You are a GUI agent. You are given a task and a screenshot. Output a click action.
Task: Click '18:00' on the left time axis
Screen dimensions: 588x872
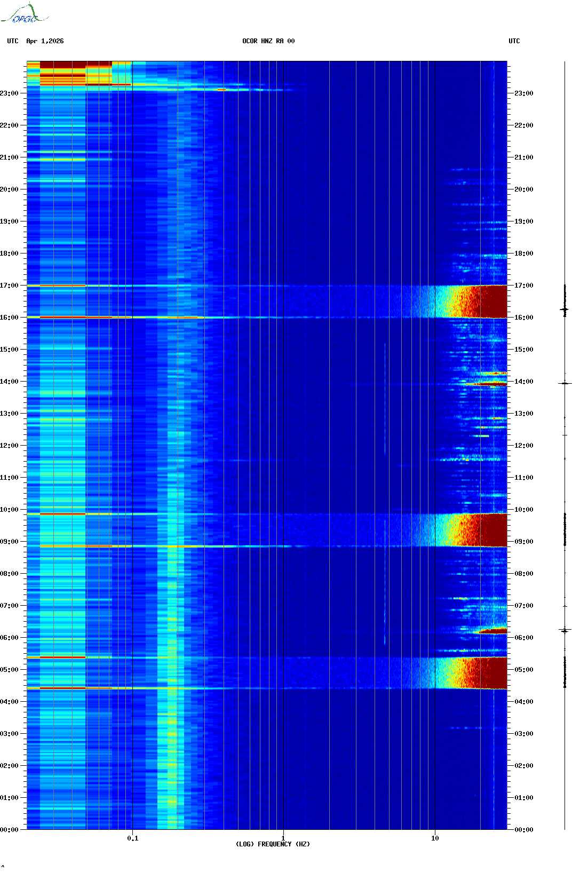coord(9,253)
